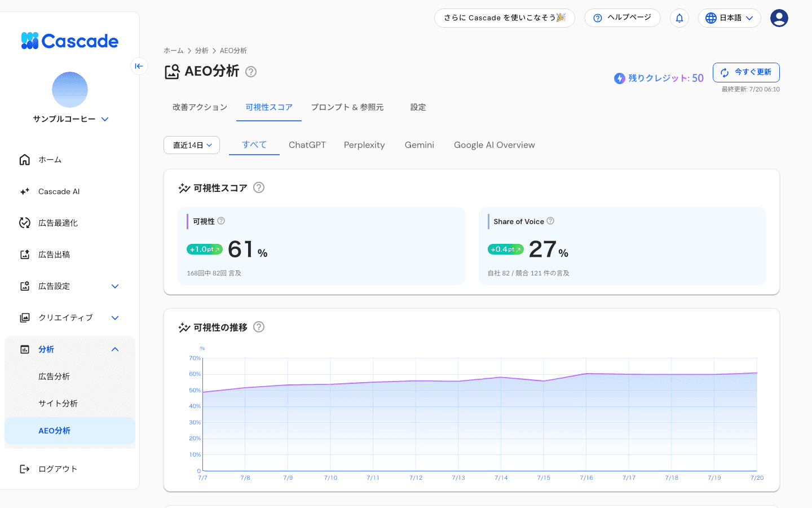812x508 pixels.
Task: Open 広告分析 in the sidebar
Action: click(70, 376)
